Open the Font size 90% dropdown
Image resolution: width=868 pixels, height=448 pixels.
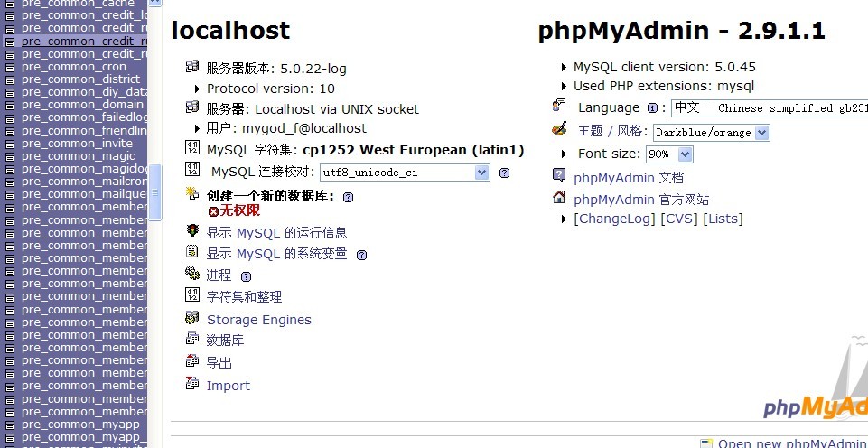pyautogui.click(x=669, y=154)
